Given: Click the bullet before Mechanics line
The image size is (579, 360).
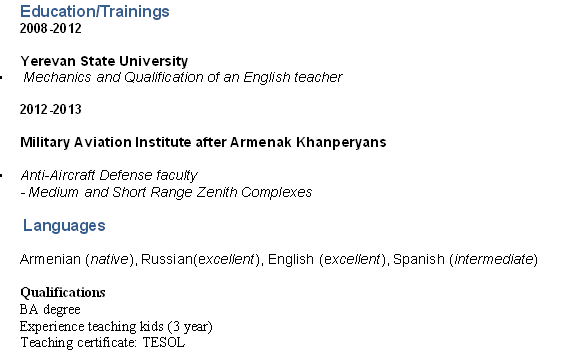Looking at the screenshot, I should pyautogui.click(x=1, y=78).
